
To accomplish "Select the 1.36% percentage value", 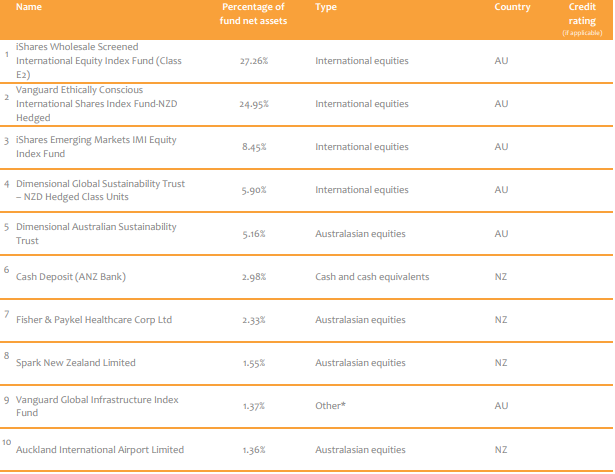I will (254, 450).
